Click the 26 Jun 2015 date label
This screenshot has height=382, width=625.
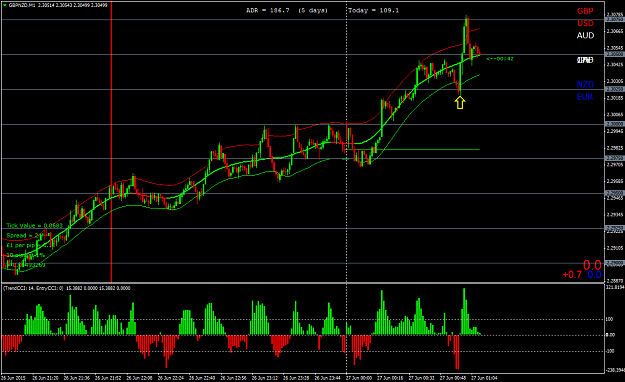pos(13,378)
